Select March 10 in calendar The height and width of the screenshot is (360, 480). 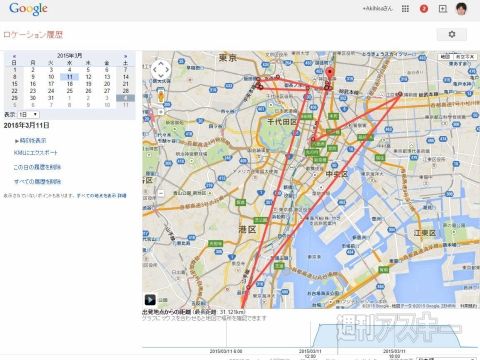pos(51,77)
